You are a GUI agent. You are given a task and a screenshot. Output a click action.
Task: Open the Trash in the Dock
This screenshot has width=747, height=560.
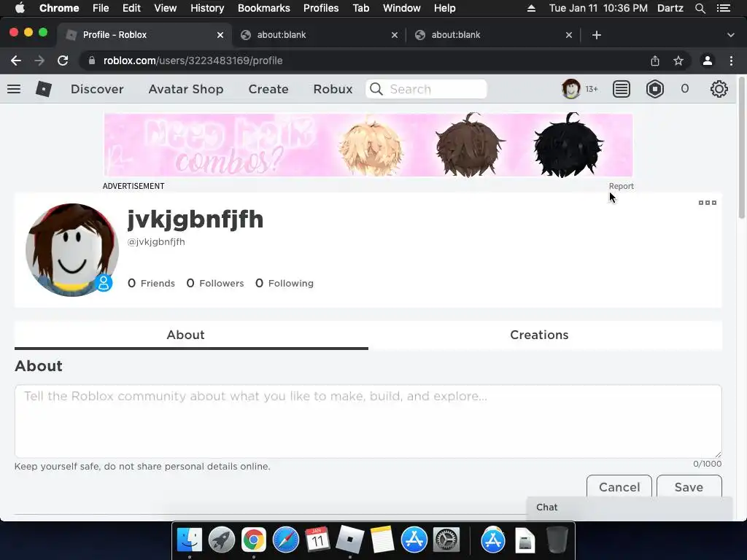[557, 540]
